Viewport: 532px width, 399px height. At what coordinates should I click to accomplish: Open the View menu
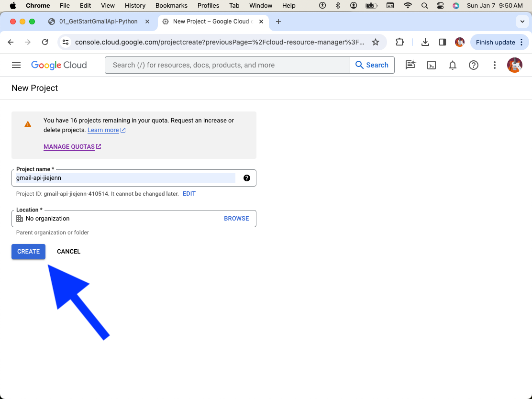click(x=108, y=5)
